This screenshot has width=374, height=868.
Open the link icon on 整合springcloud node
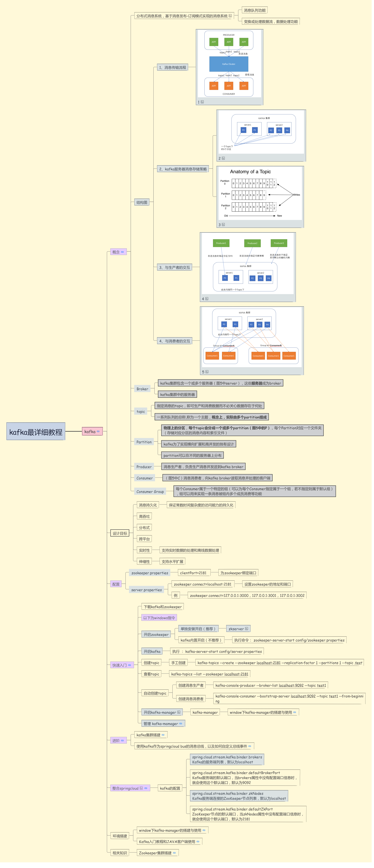tap(147, 793)
